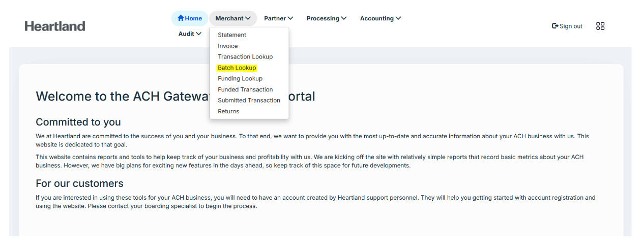Expand the Partner dropdown
The width and height of the screenshot is (644, 249).
click(x=278, y=18)
